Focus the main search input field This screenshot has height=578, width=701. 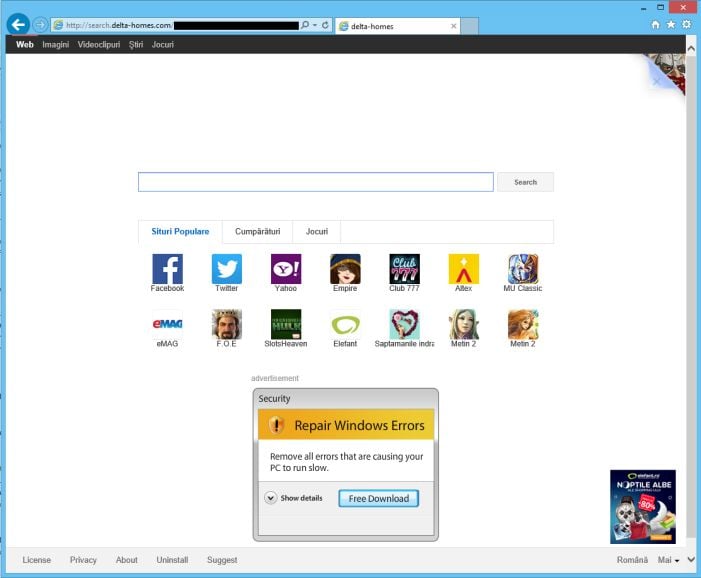316,182
